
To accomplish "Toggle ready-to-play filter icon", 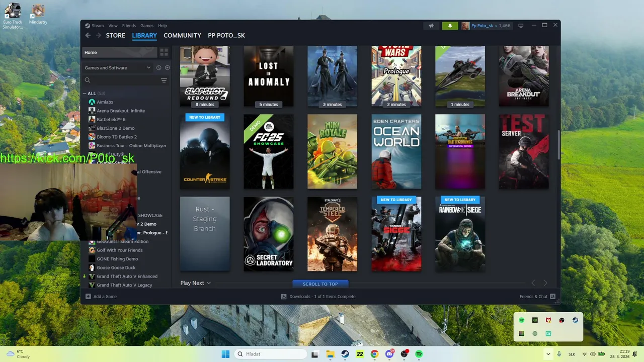I will point(168,68).
